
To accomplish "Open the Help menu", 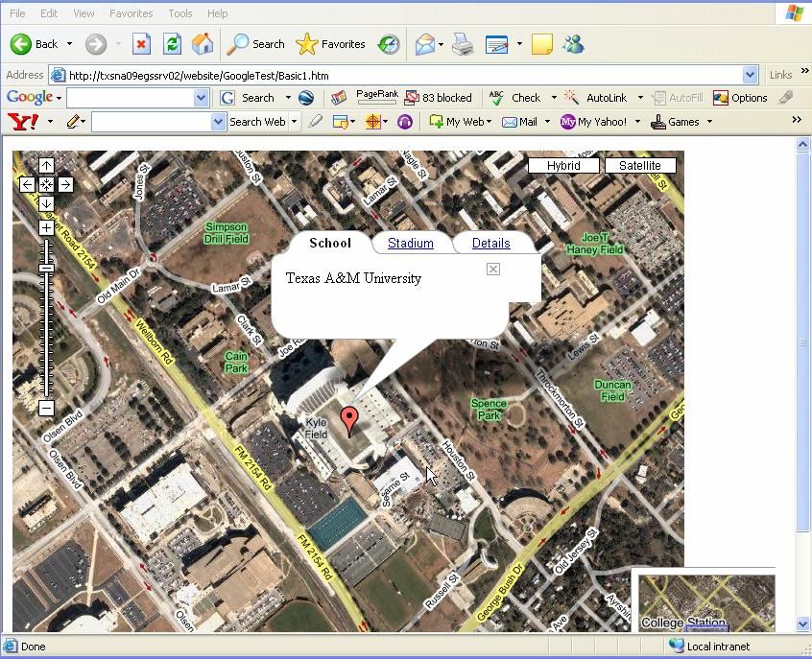I will (x=218, y=13).
